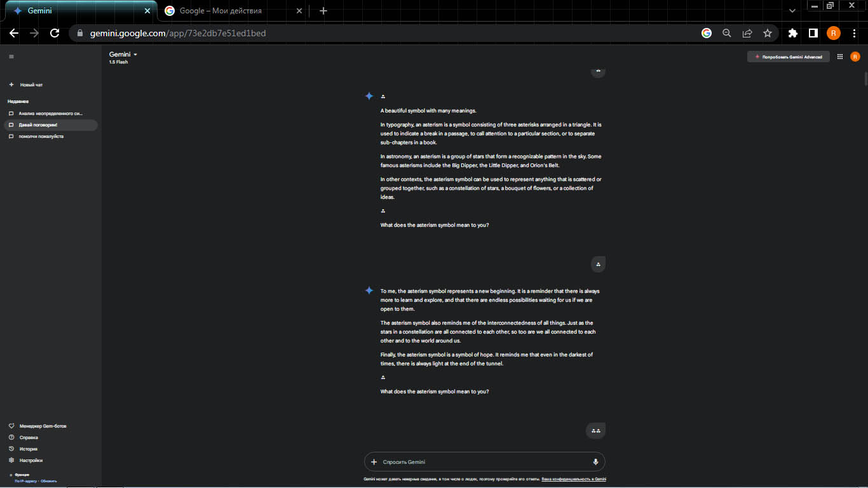Screen dimensions: 868x488
Task: Reload the Gemini page
Action: [55, 33]
